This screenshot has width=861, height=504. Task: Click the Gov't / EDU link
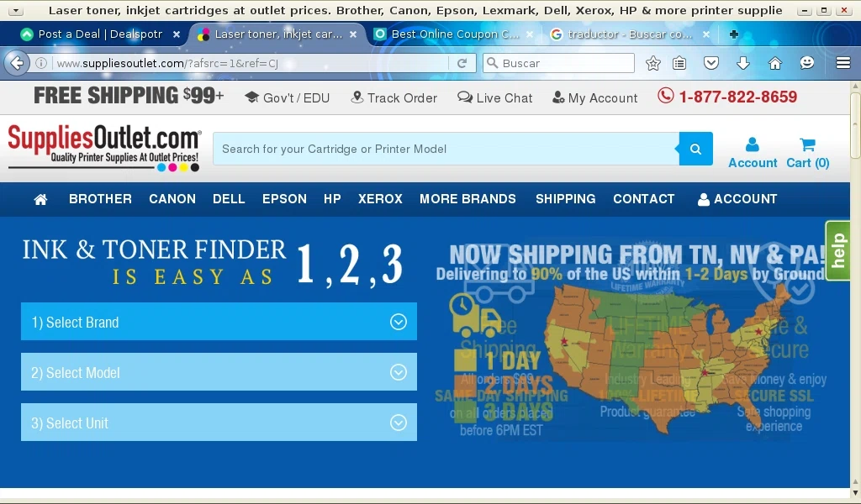tap(288, 97)
